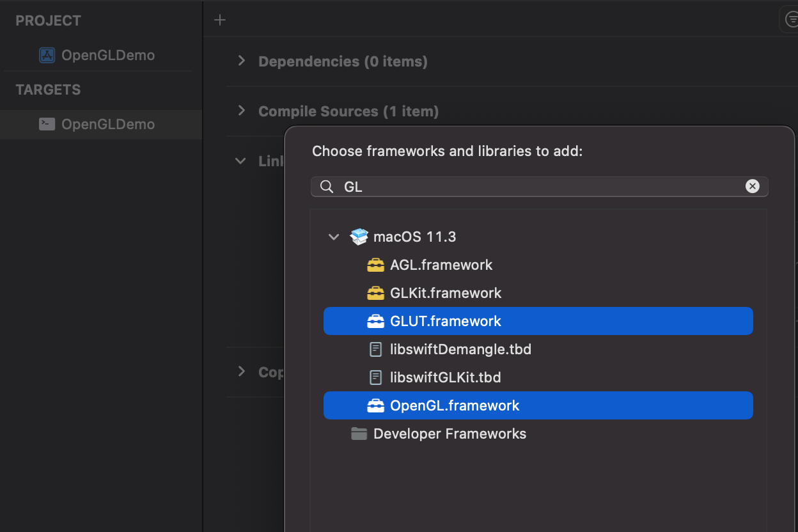
Task: Click in the framework search field
Action: tap(537, 187)
